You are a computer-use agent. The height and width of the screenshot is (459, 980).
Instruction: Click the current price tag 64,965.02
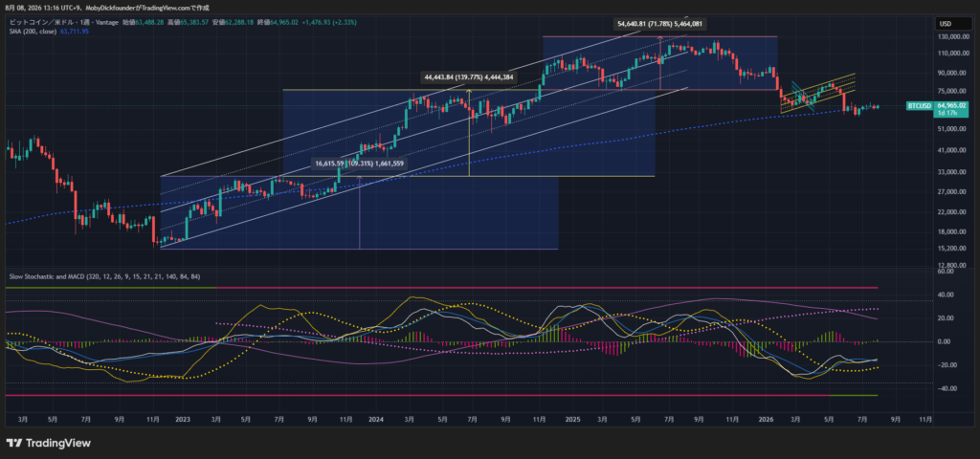coord(951,106)
